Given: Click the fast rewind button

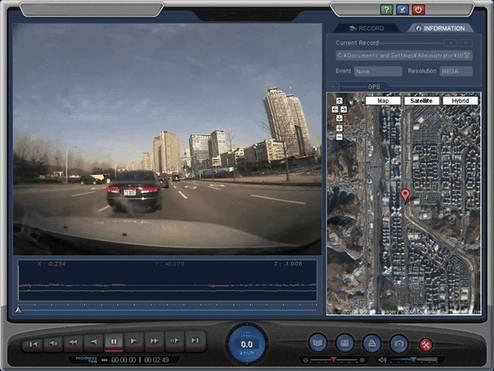Looking at the screenshot, I should pyautogui.click(x=73, y=342).
